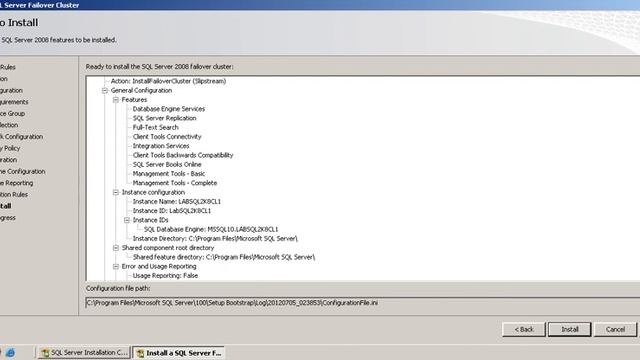Click Shared component root directory label
The height and width of the screenshot is (360, 640).
(168, 248)
